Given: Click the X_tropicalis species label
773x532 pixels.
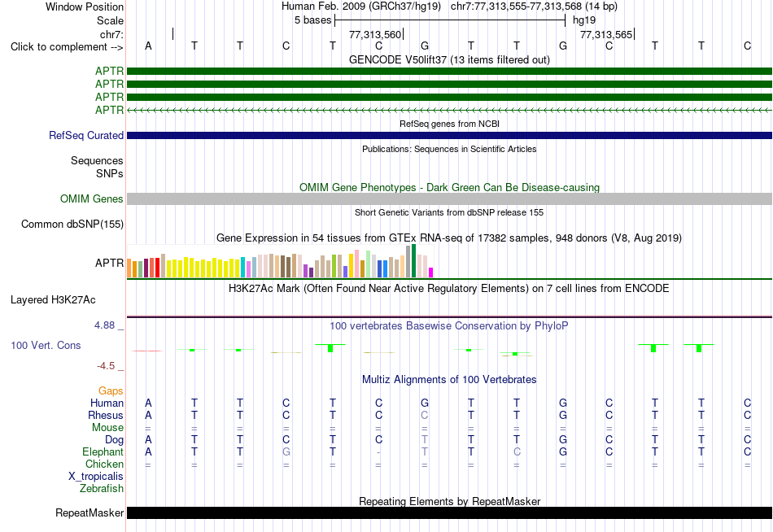Looking at the screenshot, I should tap(96, 477).
